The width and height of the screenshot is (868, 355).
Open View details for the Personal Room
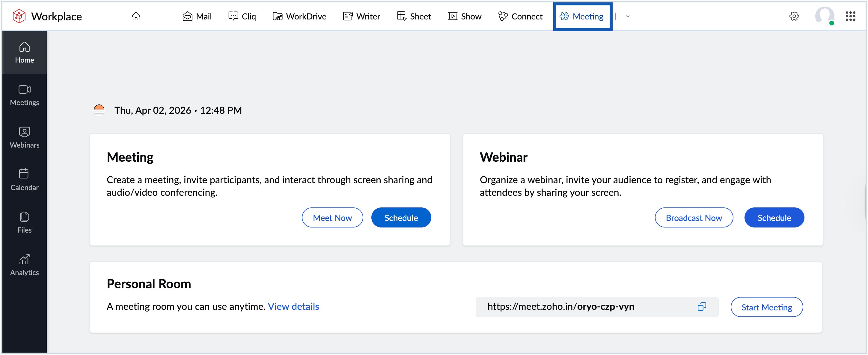click(293, 306)
